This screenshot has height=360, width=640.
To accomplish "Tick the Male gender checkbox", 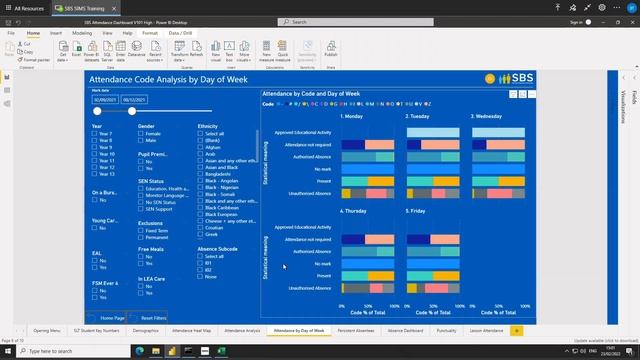I will pyautogui.click(x=140, y=140).
